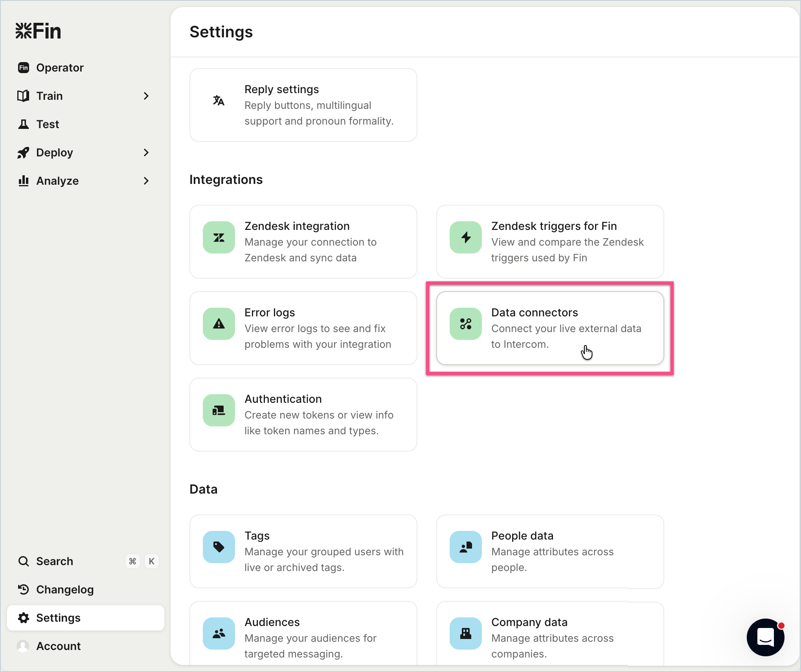Expand the Deploy submenu chevron
The width and height of the screenshot is (801, 672).
point(146,152)
